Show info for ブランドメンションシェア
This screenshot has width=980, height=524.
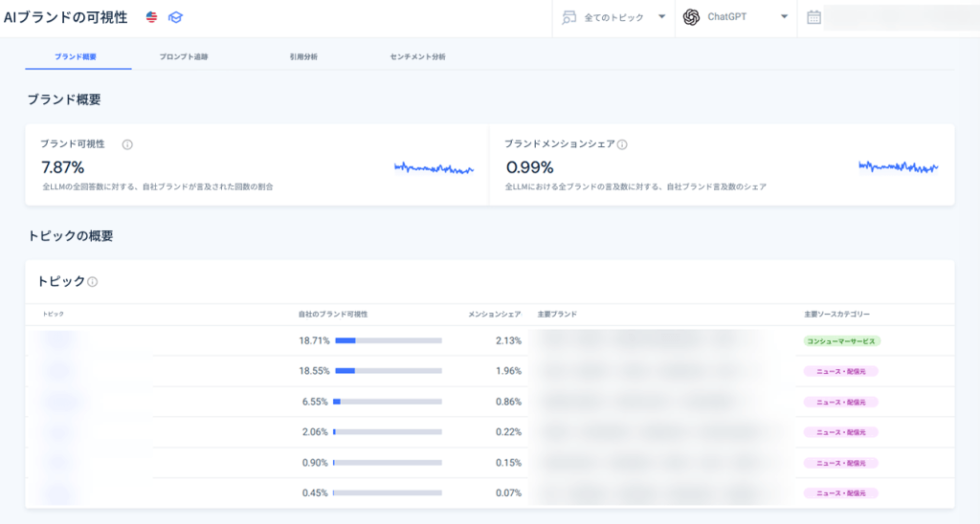click(x=622, y=144)
